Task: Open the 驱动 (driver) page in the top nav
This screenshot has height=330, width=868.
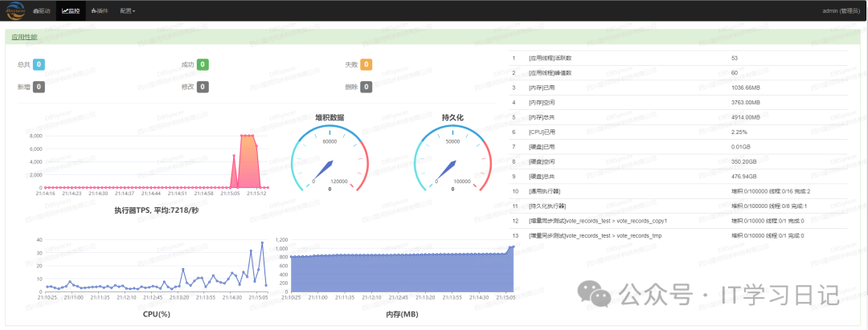Action: [x=42, y=11]
